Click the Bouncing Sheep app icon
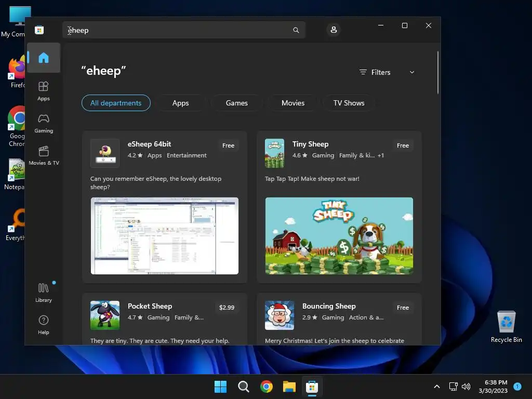Image resolution: width=532 pixels, height=399 pixels. [x=280, y=315]
